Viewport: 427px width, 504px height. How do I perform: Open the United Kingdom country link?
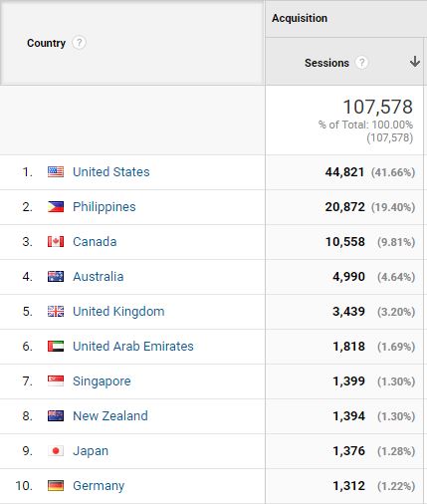(118, 312)
